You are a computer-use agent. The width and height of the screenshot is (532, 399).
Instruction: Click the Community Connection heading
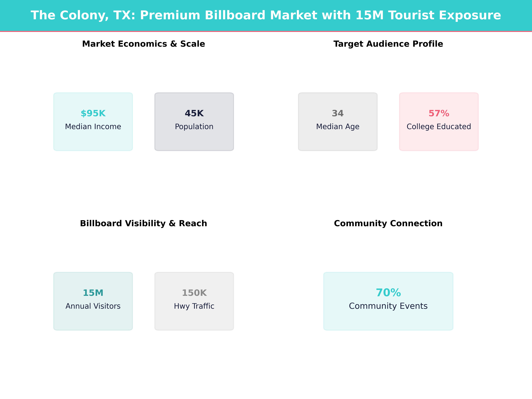pyautogui.click(x=388, y=223)
